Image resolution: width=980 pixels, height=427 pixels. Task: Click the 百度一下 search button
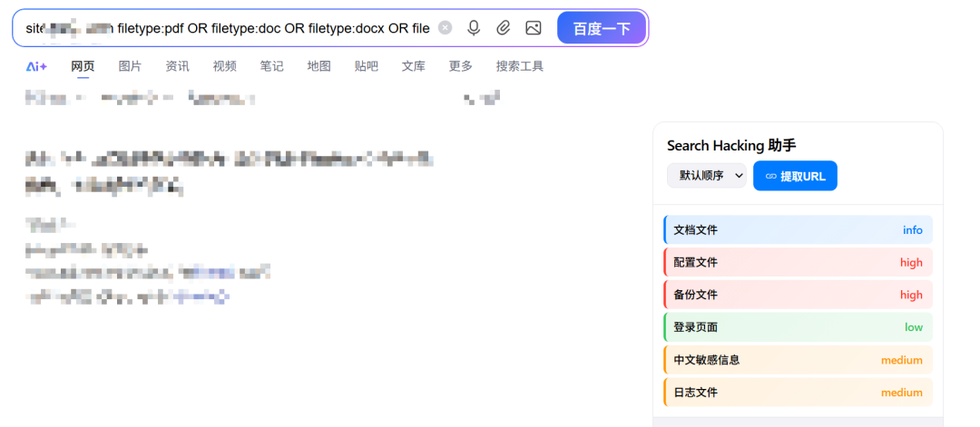coord(602,28)
